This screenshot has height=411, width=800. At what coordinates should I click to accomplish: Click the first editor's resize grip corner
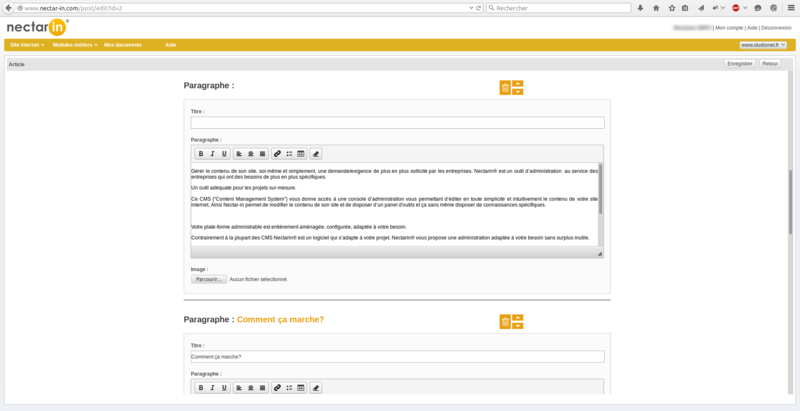(x=599, y=254)
